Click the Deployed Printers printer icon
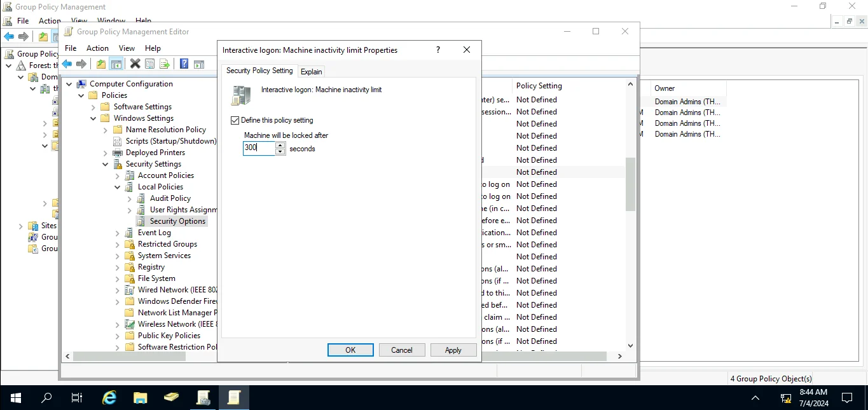868x410 pixels. pos(118,153)
